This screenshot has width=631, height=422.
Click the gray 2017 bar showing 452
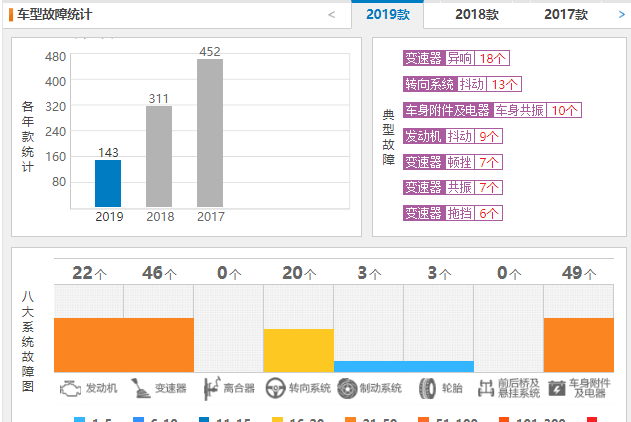point(210,133)
